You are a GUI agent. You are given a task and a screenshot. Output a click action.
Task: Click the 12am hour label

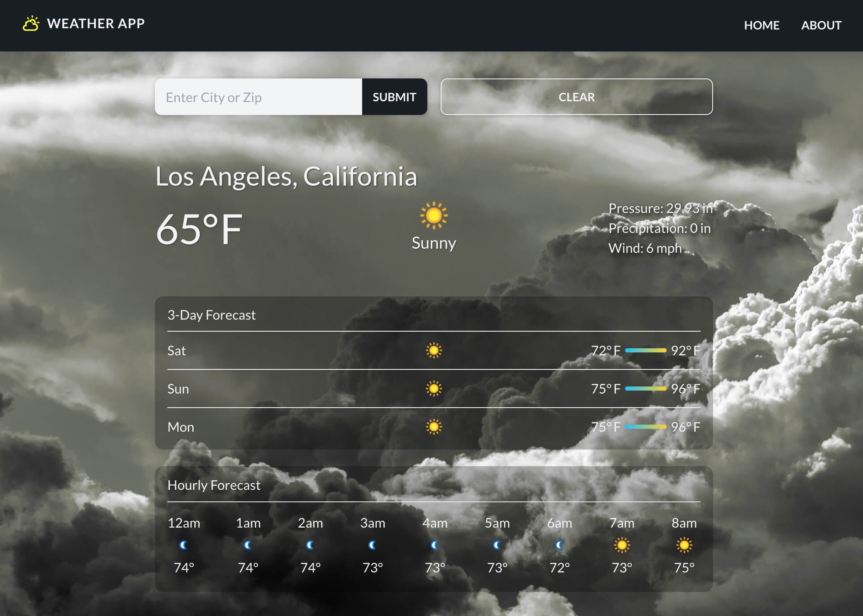[x=184, y=523]
